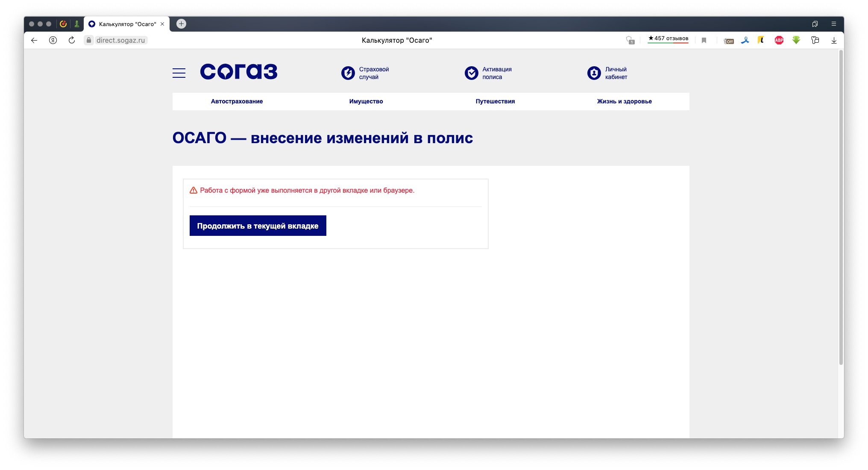Click the direct.sogaz.ru address field
The height and width of the screenshot is (470, 868).
pyautogui.click(x=120, y=40)
